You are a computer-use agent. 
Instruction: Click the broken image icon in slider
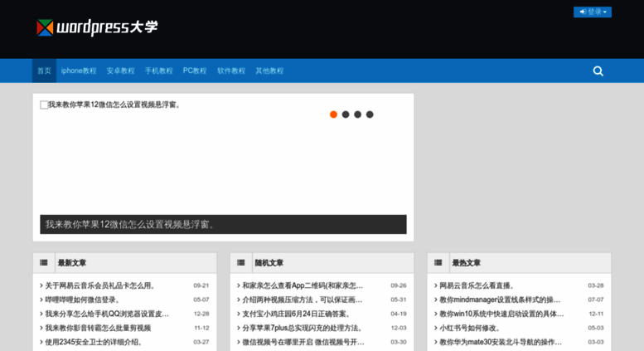[x=44, y=105]
